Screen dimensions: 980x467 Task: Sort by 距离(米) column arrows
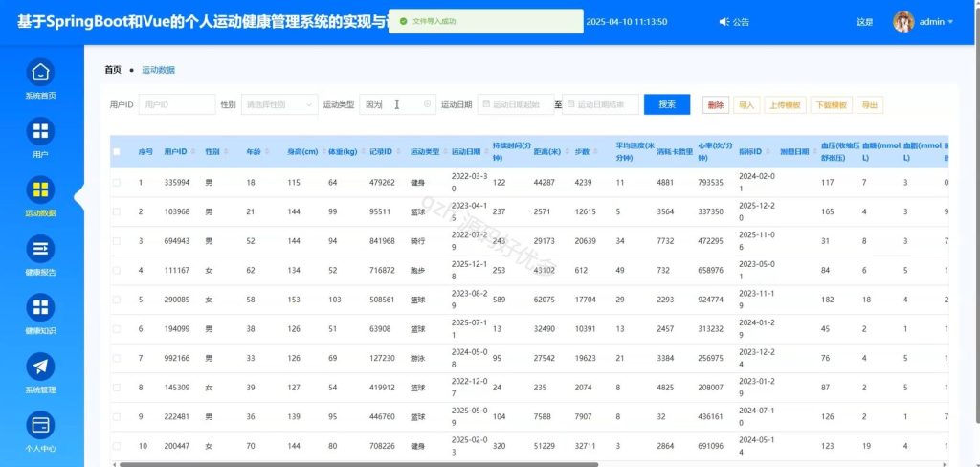(567, 152)
